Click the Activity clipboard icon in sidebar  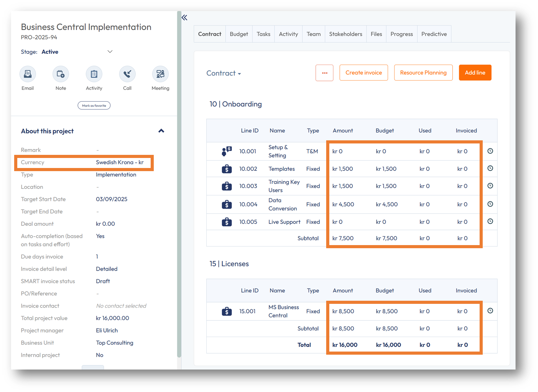94,74
